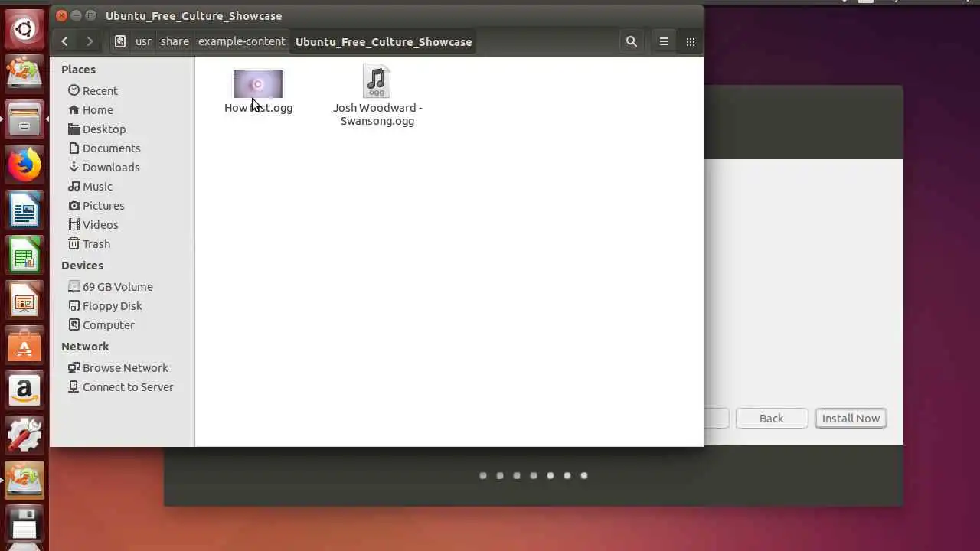Click Back in the installer window
The image size is (980, 551).
[771, 418]
